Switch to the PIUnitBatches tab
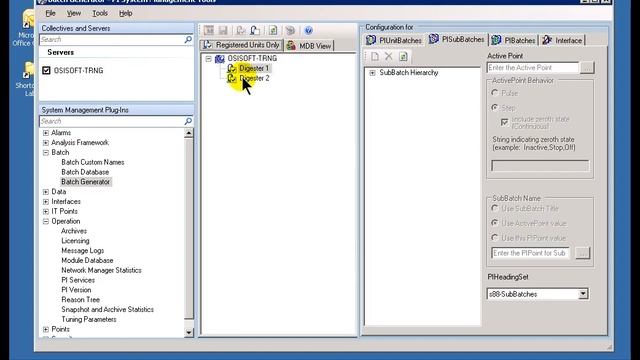 click(393, 40)
